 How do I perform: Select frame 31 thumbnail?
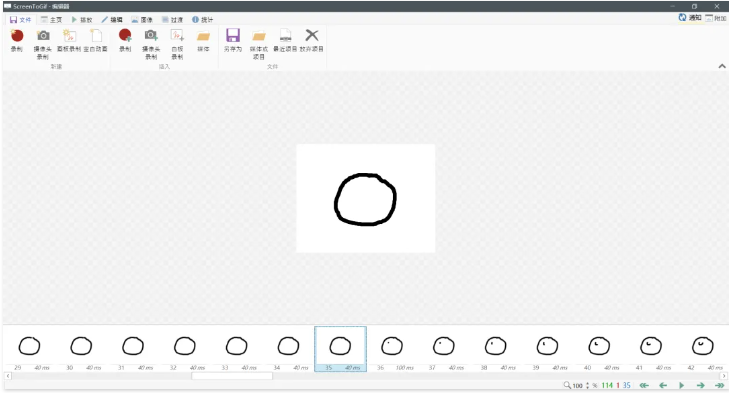pyautogui.click(x=133, y=349)
